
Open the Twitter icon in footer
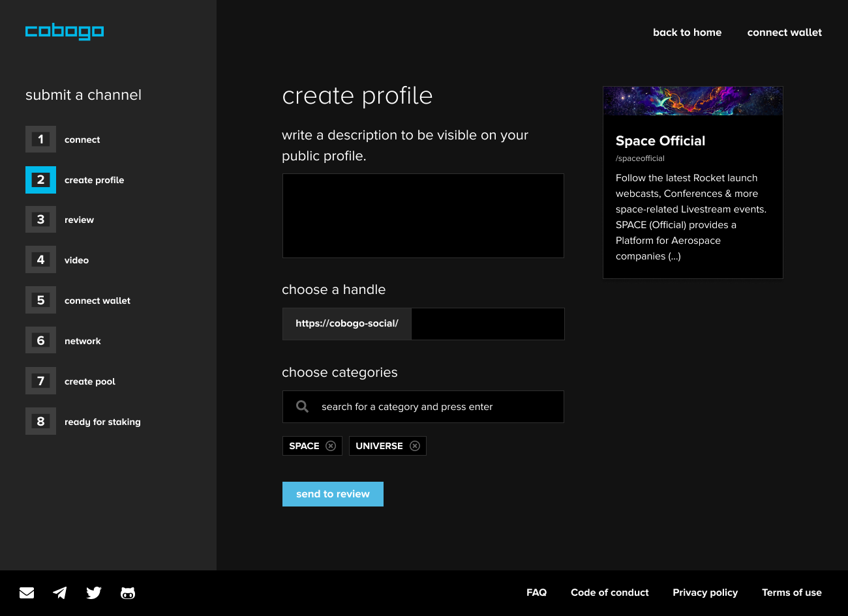click(94, 593)
